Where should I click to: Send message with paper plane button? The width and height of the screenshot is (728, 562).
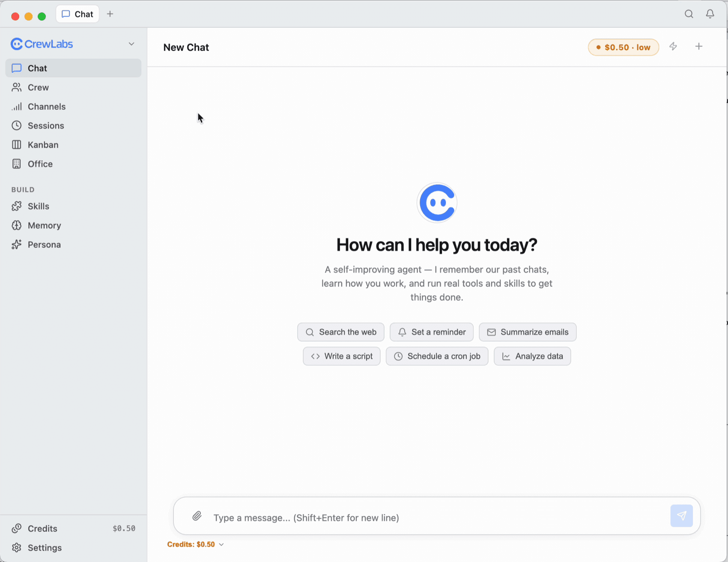click(681, 516)
